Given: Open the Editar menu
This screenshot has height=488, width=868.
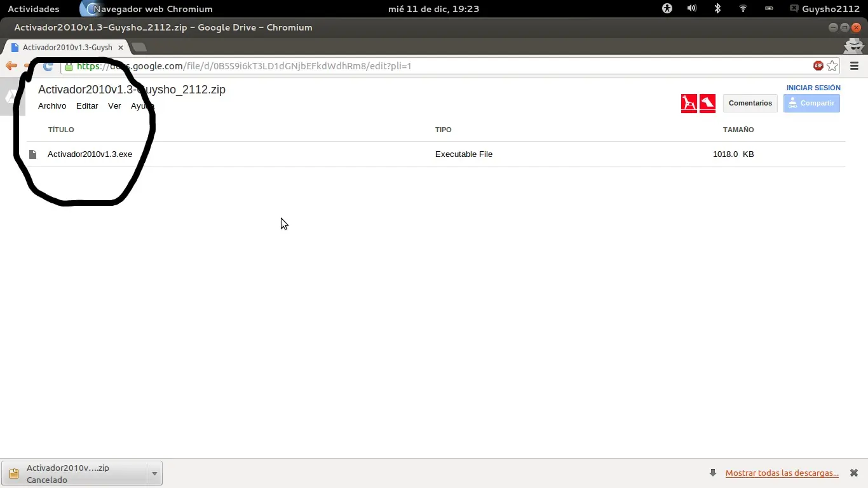Looking at the screenshot, I should 87,106.
